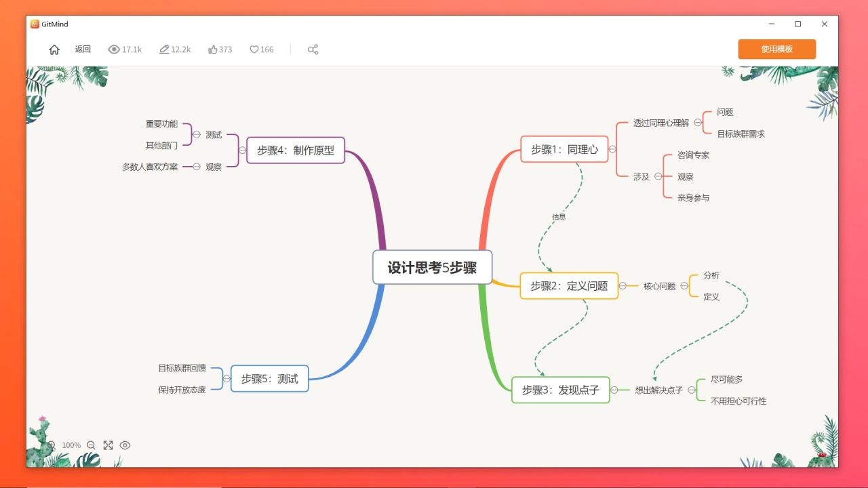The image size is (868, 488).
Task: Collapse the 核心问题 subtopic branch
Action: (684, 286)
